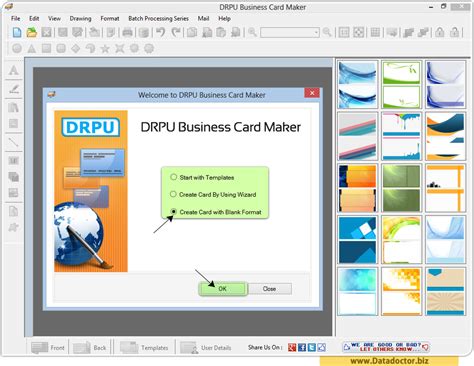Select the Text tool in left sidebar
The image size is (474, 366).
point(14,70)
